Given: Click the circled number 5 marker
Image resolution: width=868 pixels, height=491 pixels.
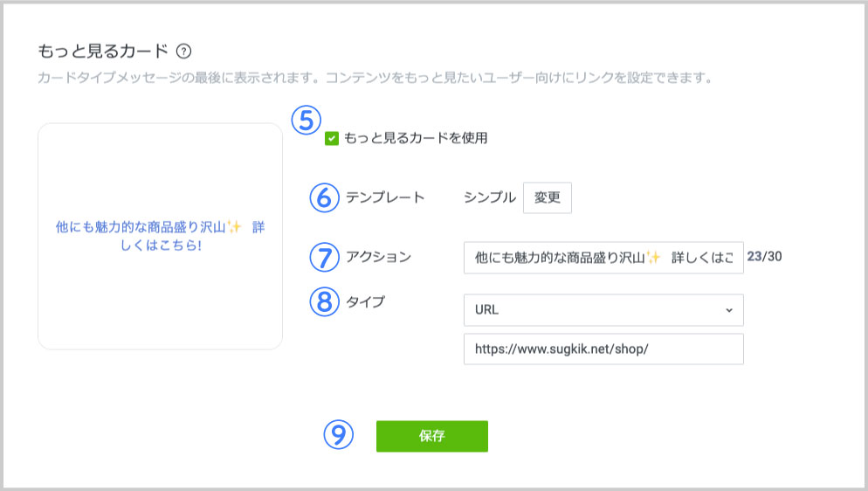Looking at the screenshot, I should 306,121.
